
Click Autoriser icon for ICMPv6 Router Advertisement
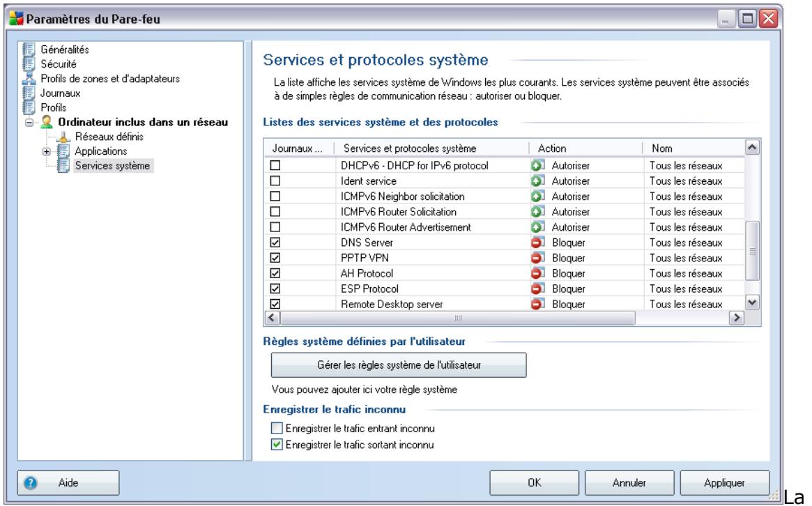pos(537,227)
